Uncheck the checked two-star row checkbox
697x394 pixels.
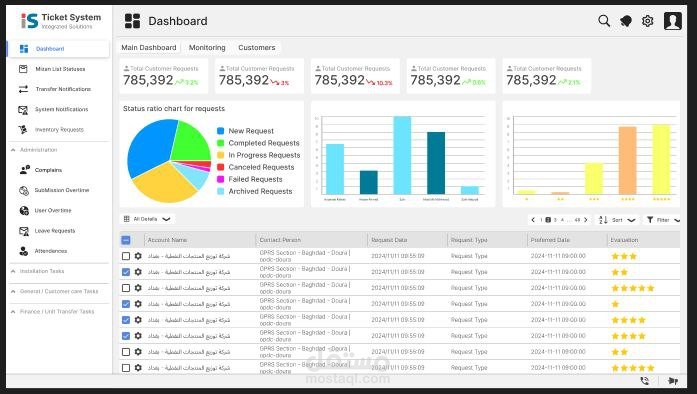coord(126,272)
